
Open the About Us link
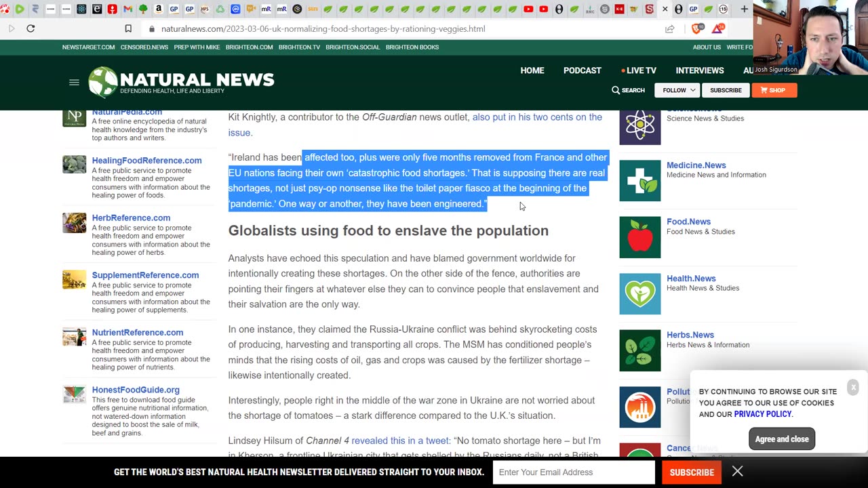[x=707, y=47]
